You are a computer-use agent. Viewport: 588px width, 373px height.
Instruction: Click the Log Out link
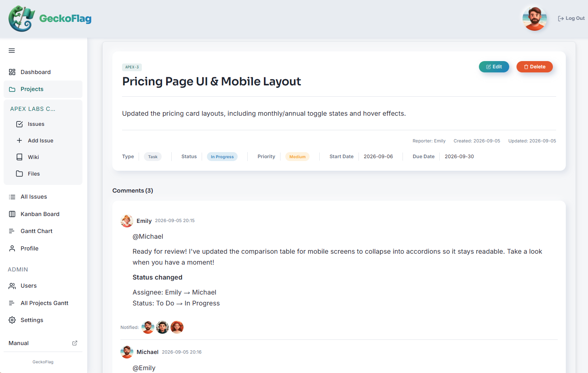[x=571, y=19]
